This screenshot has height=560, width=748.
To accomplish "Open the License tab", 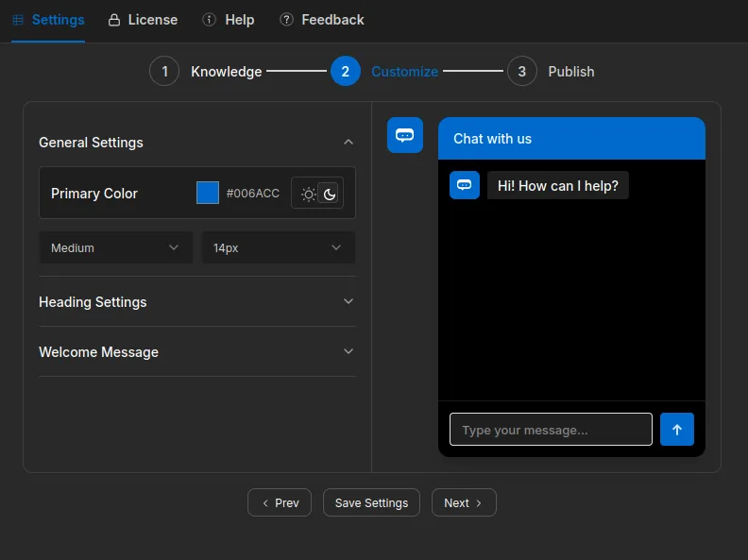I will coord(143,20).
